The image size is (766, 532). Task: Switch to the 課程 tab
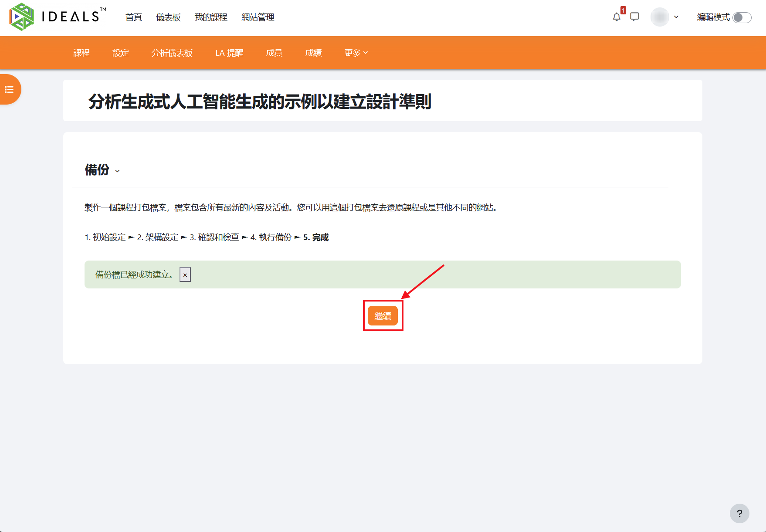coord(81,53)
